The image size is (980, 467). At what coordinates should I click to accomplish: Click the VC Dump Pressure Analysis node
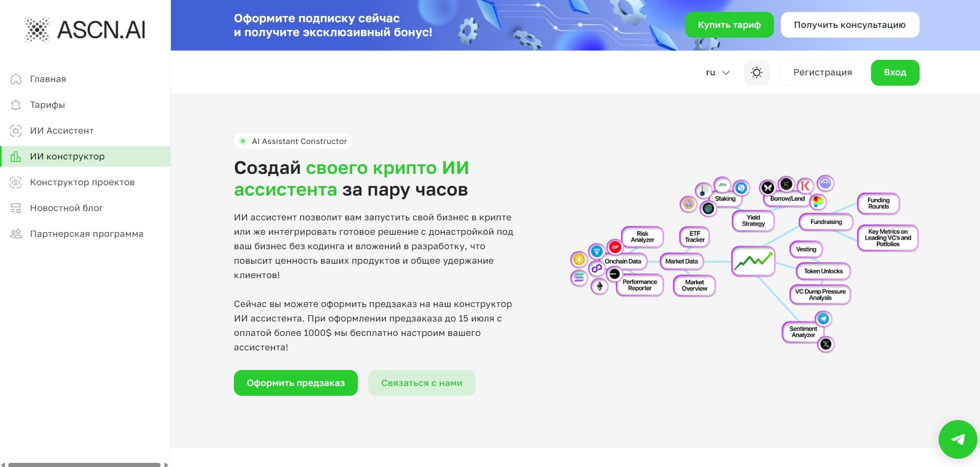820,295
